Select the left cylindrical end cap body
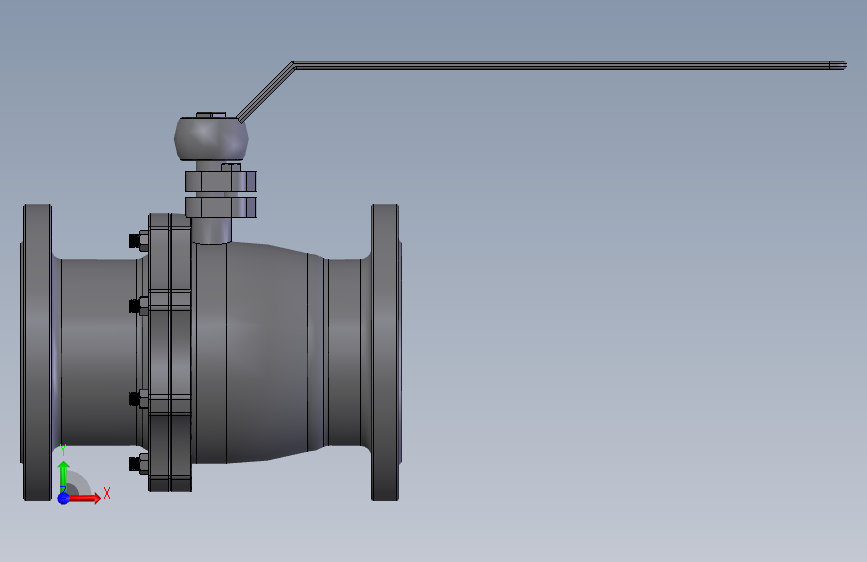Screen dimensions: 867x562 (98, 352)
